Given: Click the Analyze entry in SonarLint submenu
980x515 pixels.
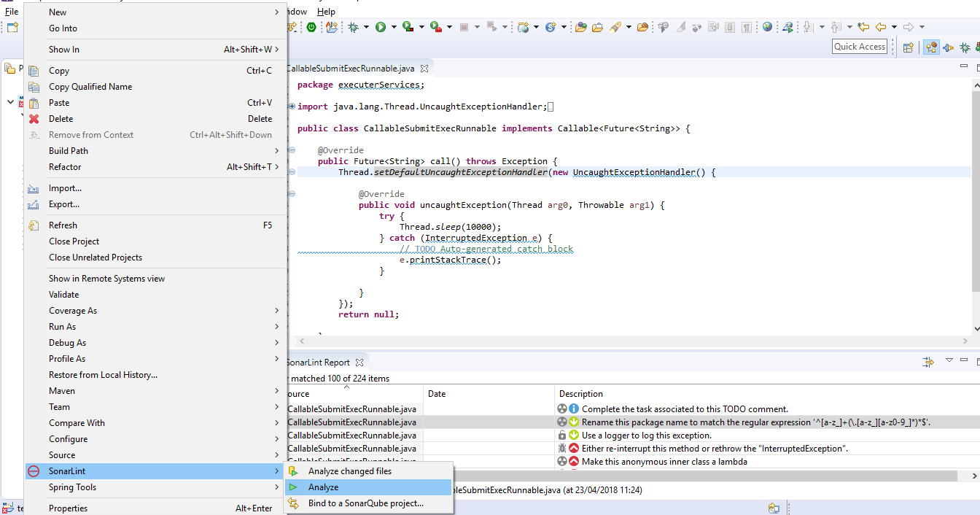Looking at the screenshot, I should click(x=369, y=487).
